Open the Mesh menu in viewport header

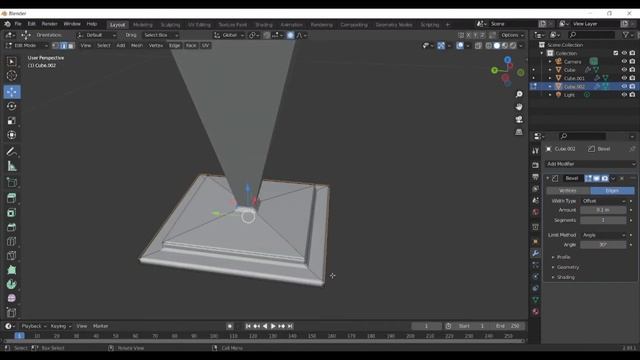137,46
